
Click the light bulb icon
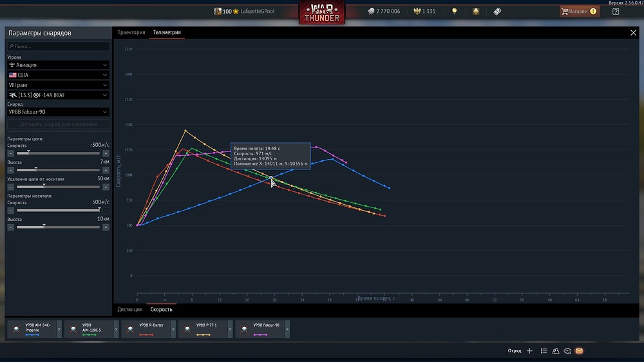click(x=454, y=11)
